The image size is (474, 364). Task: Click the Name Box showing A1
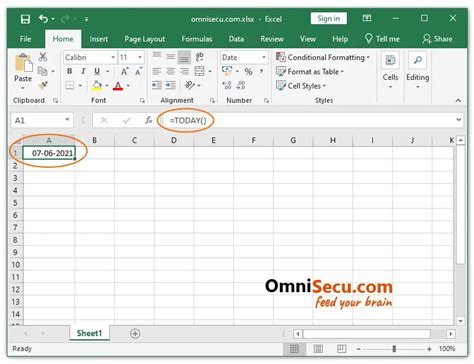click(x=42, y=120)
